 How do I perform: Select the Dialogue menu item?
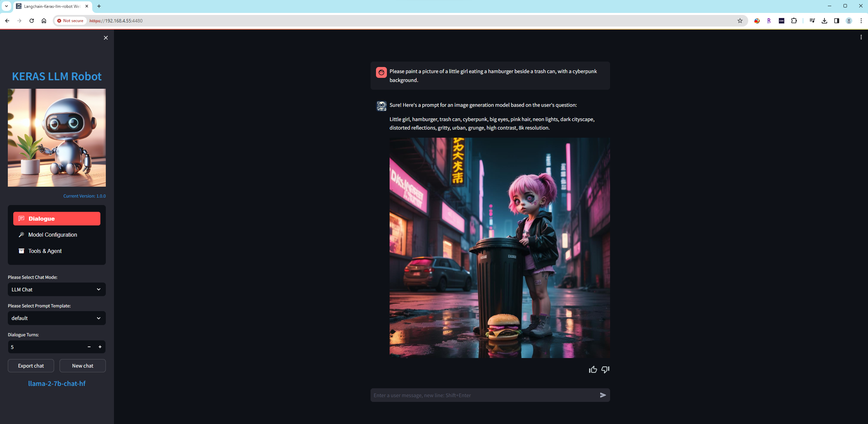tap(56, 219)
